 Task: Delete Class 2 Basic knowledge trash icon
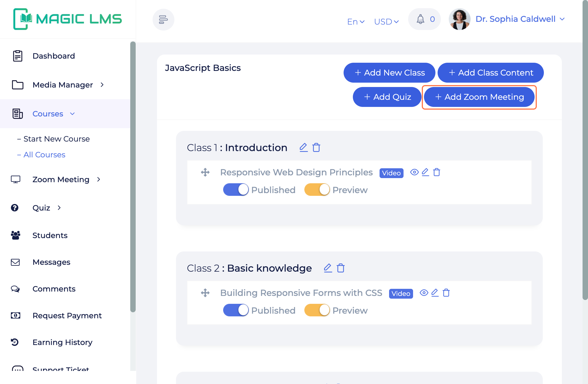(341, 268)
